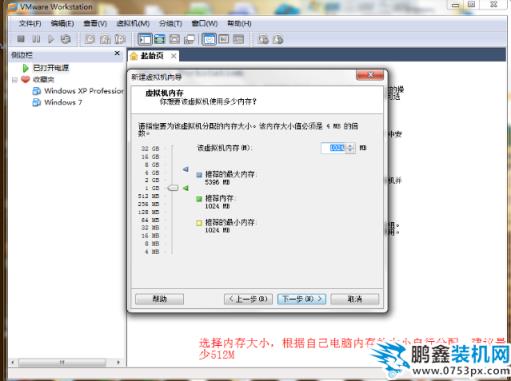The height and width of the screenshot is (381, 511).
Task: Click the last toolbar icon
Action: tap(278, 39)
